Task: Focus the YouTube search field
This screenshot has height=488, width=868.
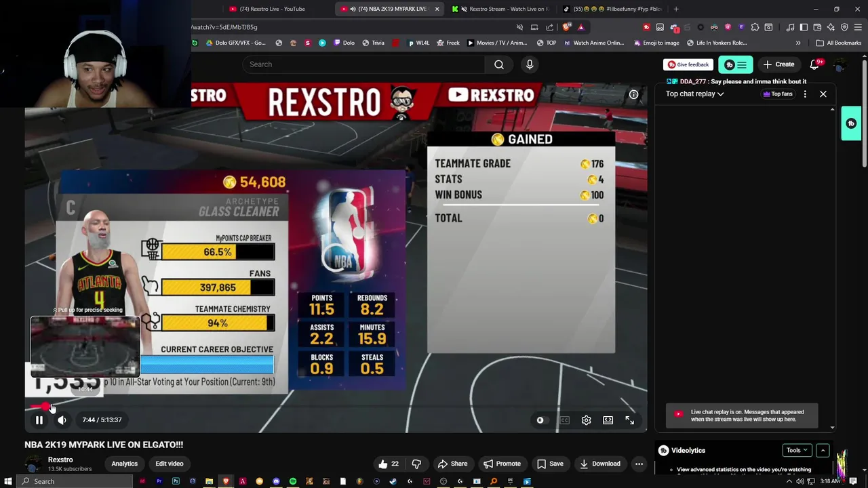Action: click(363, 64)
